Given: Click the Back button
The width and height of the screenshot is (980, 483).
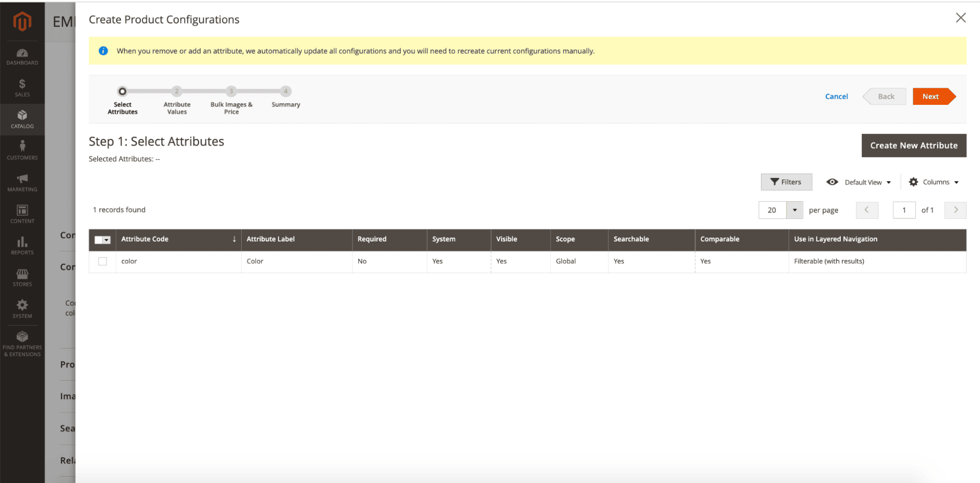Looking at the screenshot, I should pos(884,97).
